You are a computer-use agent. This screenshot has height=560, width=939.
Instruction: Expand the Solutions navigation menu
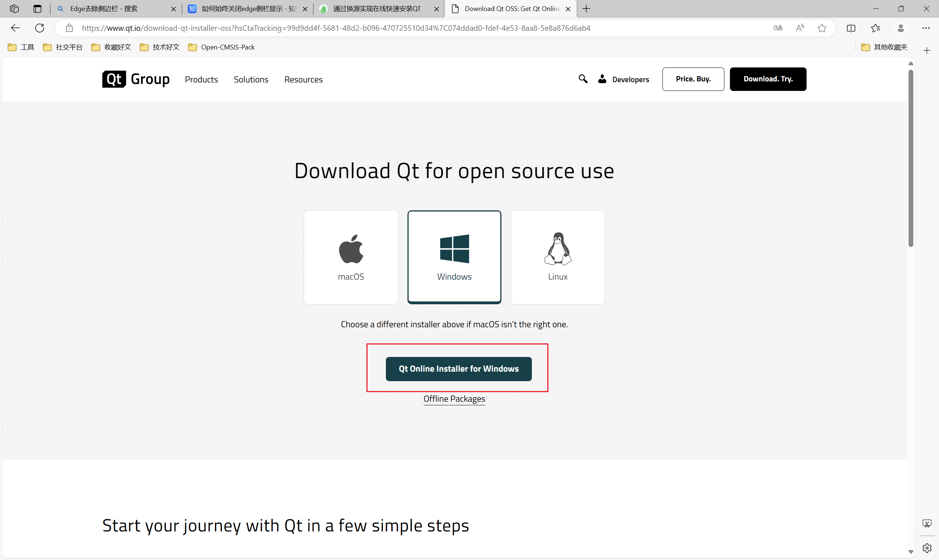[x=251, y=80]
